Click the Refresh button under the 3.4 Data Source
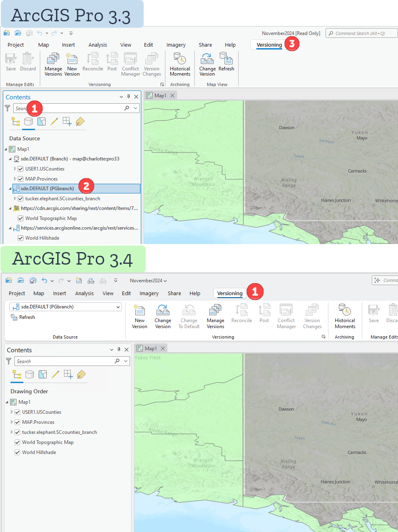The image size is (398, 532). (23, 317)
